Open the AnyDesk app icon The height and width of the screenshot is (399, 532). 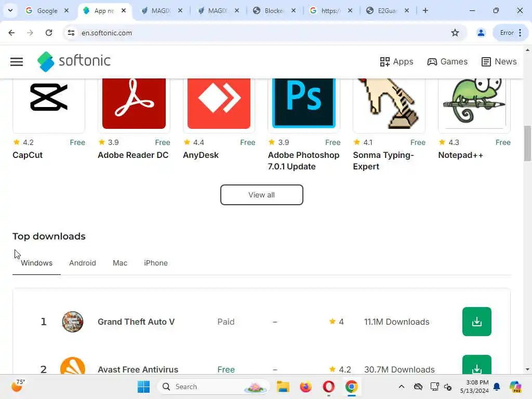(x=219, y=104)
